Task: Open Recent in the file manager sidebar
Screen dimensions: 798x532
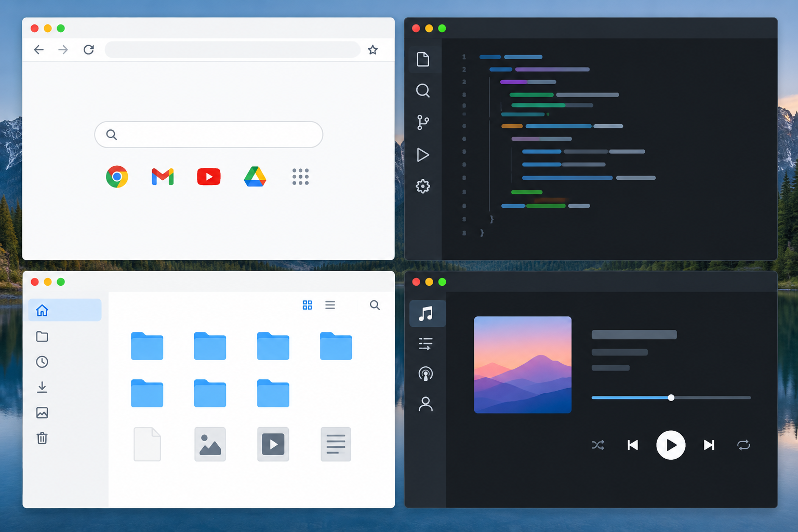Action: pyautogui.click(x=42, y=362)
